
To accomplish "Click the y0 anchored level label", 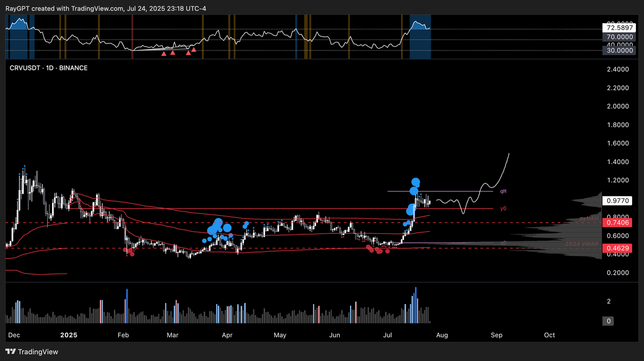I will (503, 208).
